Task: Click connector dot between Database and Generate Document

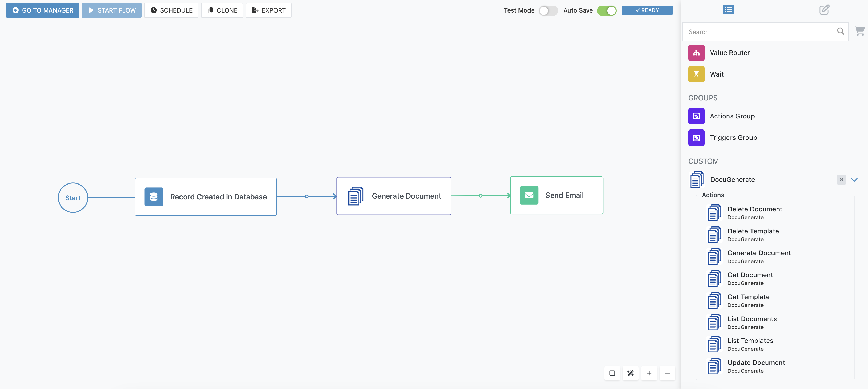Action: click(307, 196)
